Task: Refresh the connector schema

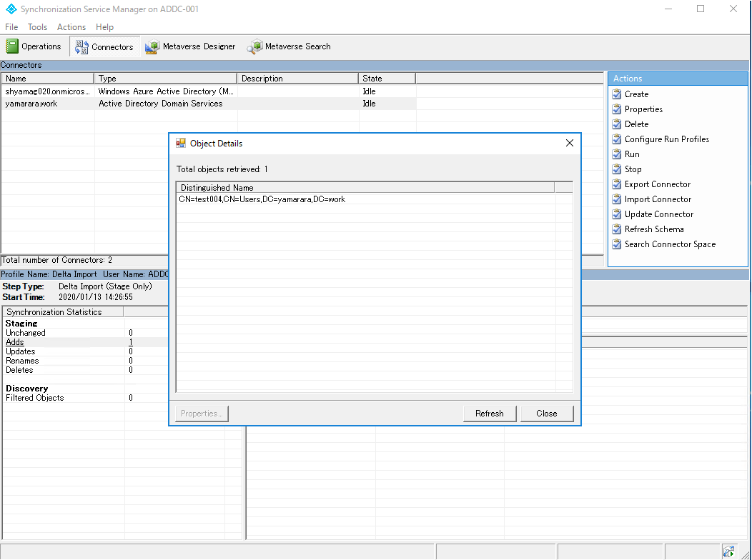Action: pyautogui.click(x=654, y=229)
